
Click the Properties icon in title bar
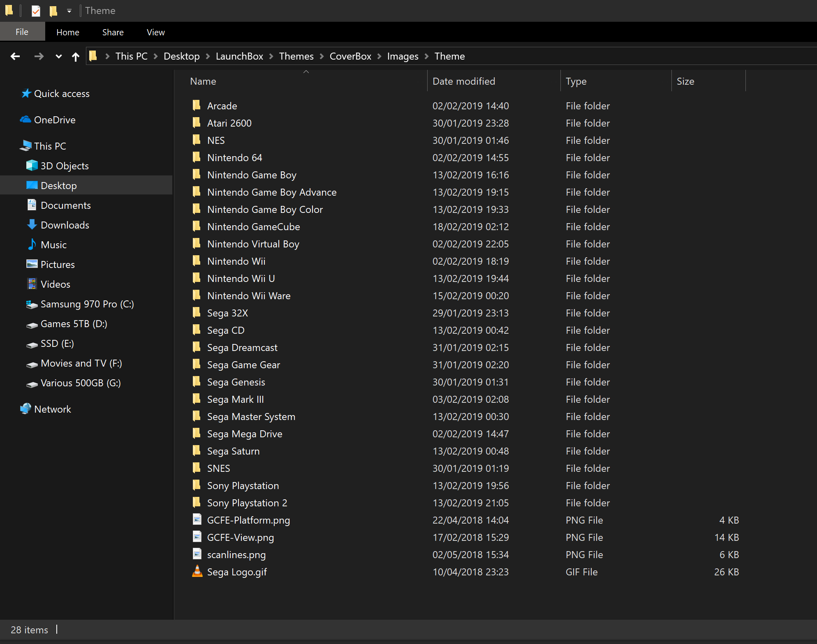[36, 11]
